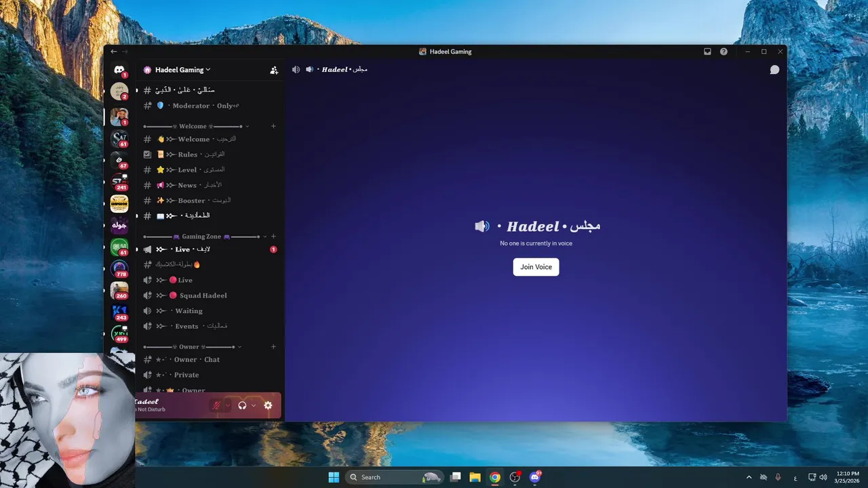Screen dimensions: 868x488
Task: Open the K1 server with 243 badge
Action: point(119,312)
